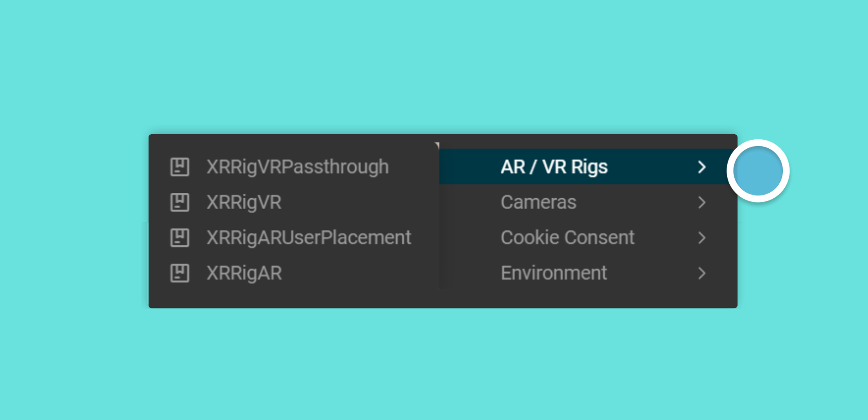Pick the XRRigAR item text
Viewport: 868px width, 420px height.
pyautogui.click(x=244, y=273)
